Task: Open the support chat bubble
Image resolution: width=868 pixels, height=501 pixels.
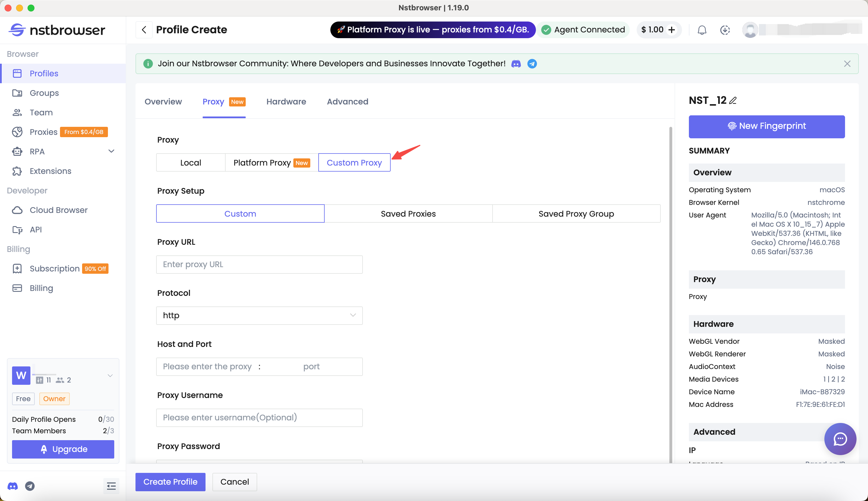Action: click(840, 439)
